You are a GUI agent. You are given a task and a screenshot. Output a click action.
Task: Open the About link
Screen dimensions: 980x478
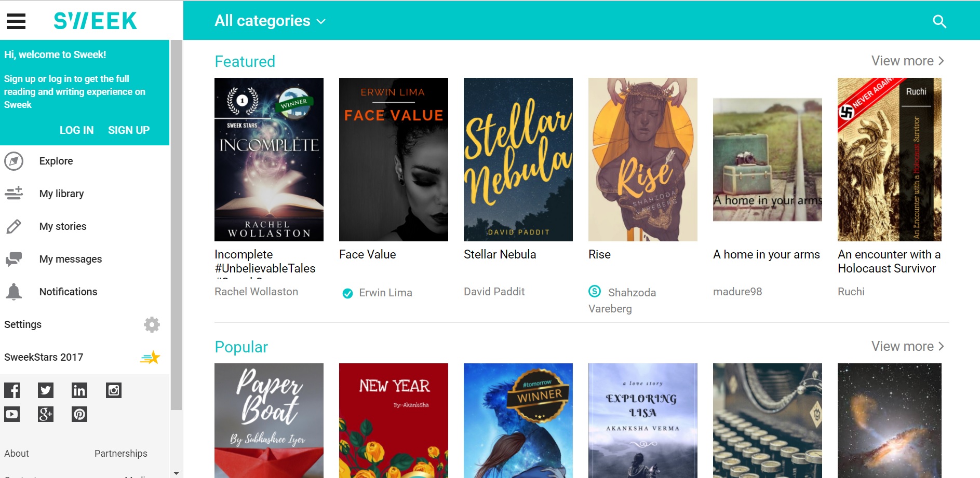pos(17,454)
